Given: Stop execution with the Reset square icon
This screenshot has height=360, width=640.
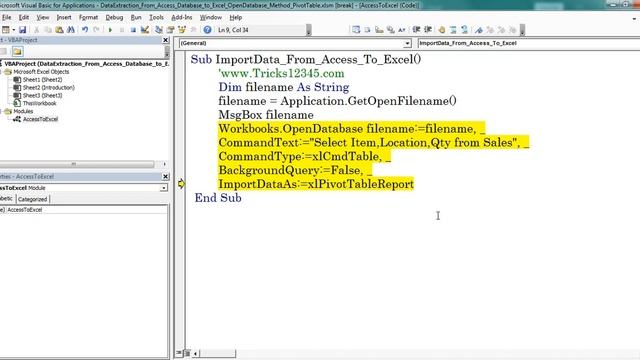Looking at the screenshot, I should [133, 30].
